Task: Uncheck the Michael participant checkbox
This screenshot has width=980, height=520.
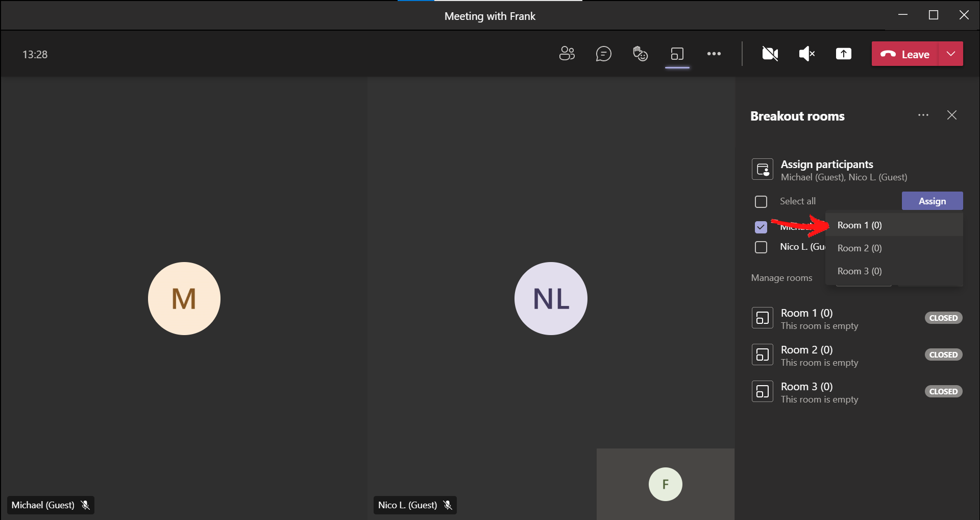Action: pos(761,227)
